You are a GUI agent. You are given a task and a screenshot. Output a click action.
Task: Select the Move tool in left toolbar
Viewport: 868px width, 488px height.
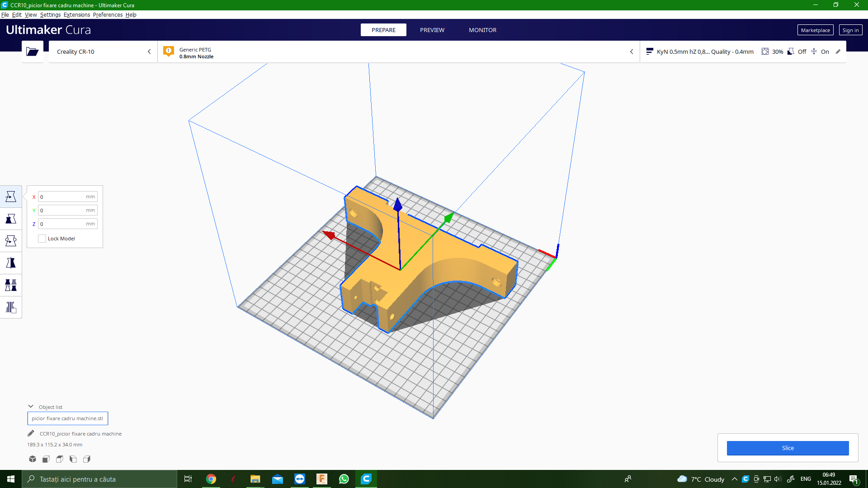tap(11, 197)
